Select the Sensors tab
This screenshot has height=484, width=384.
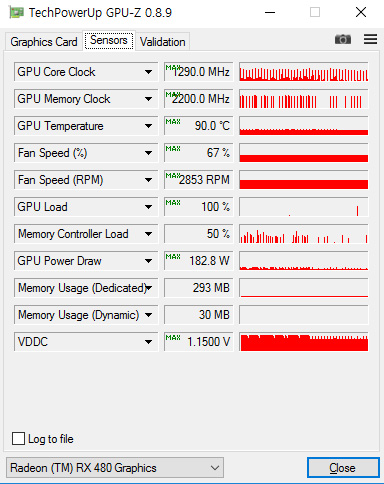pyautogui.click(x=109, y=40)
